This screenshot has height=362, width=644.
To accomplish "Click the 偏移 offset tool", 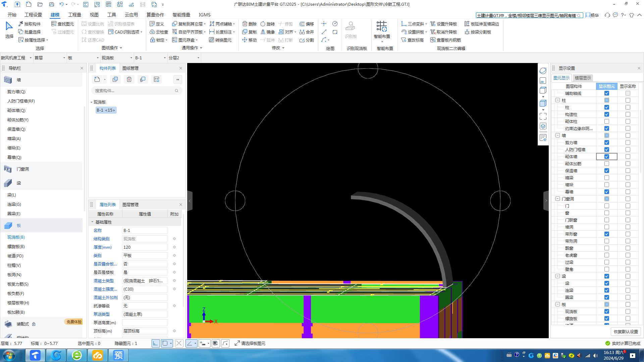I will (307, 24).
